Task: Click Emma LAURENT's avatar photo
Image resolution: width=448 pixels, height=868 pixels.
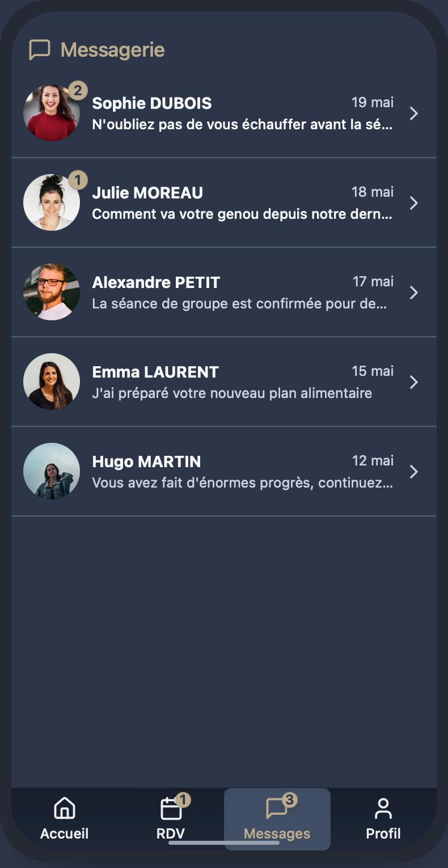Action: click(x=52, y=382)
